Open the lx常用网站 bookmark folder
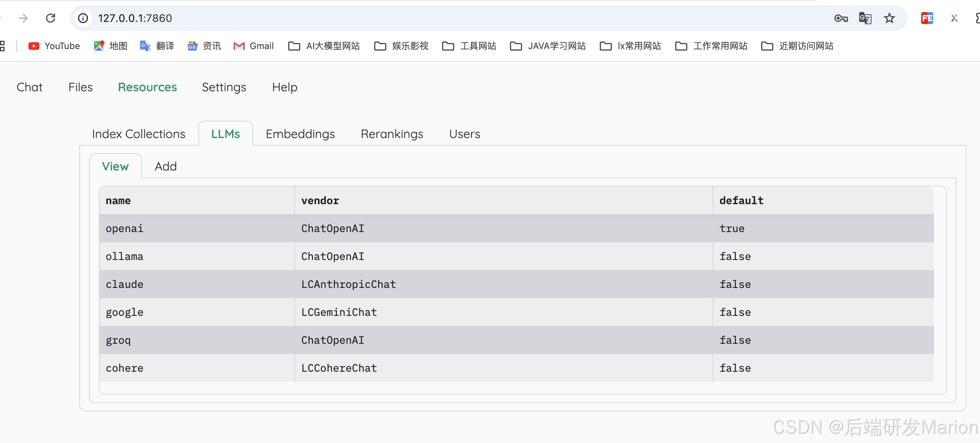The image size is (980, 443). click(630, 46)
